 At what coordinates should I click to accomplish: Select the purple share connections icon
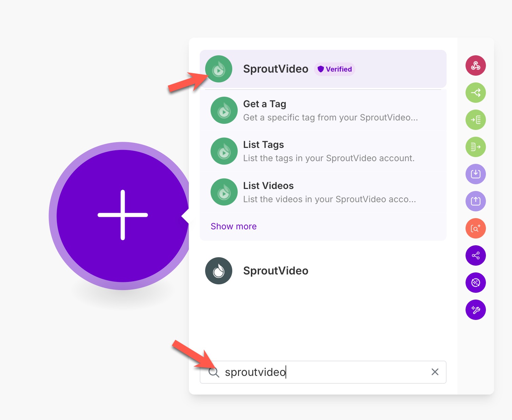[x=475, y=255]
